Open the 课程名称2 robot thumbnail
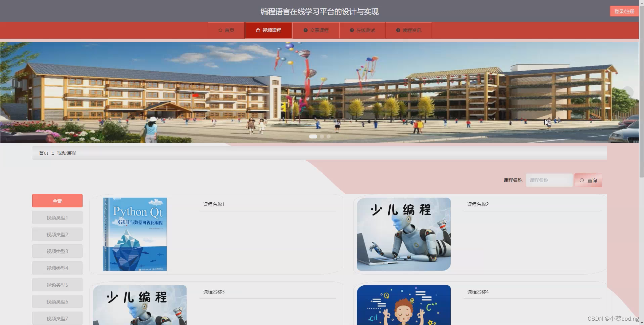 coord(404,234)
